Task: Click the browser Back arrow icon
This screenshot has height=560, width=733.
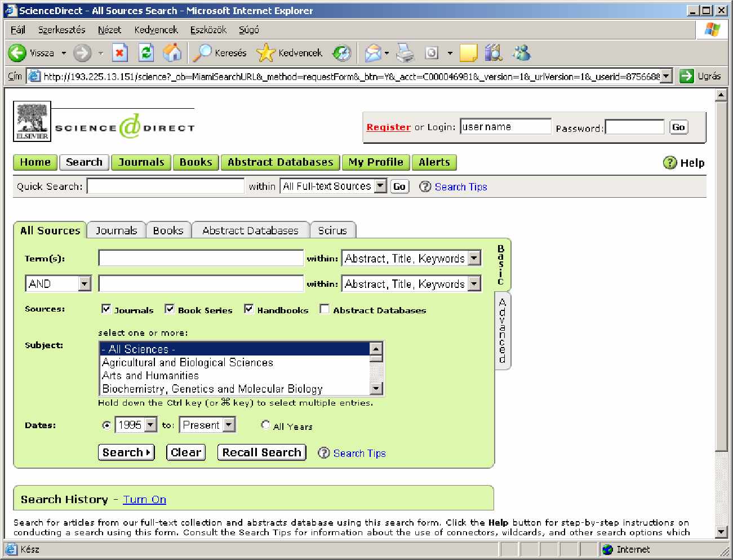Action: (17, 53)
